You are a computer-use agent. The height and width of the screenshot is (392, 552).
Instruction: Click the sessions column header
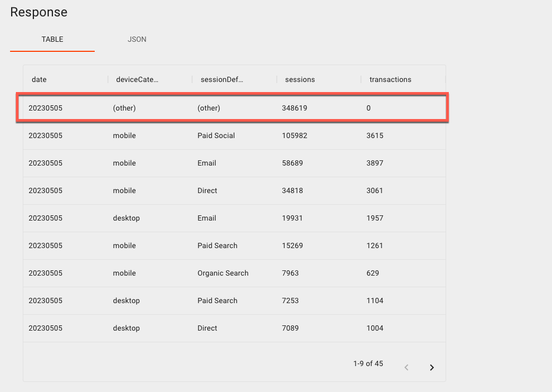click(x=300, y=79)
